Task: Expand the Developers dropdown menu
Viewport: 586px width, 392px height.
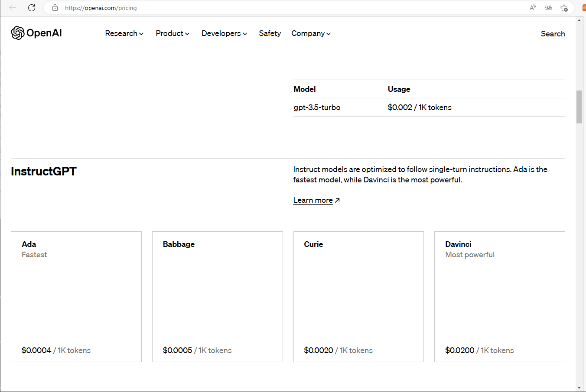Action: point(224,33)
